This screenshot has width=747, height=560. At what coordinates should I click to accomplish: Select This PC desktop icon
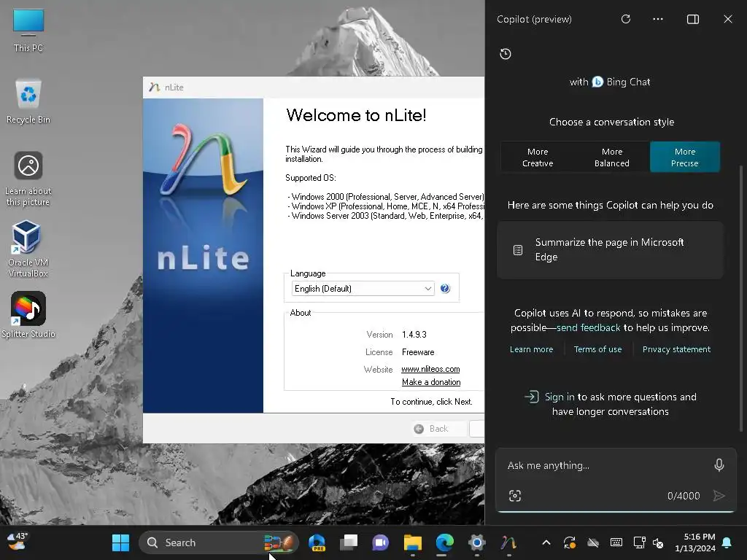[x=28, y=30]
